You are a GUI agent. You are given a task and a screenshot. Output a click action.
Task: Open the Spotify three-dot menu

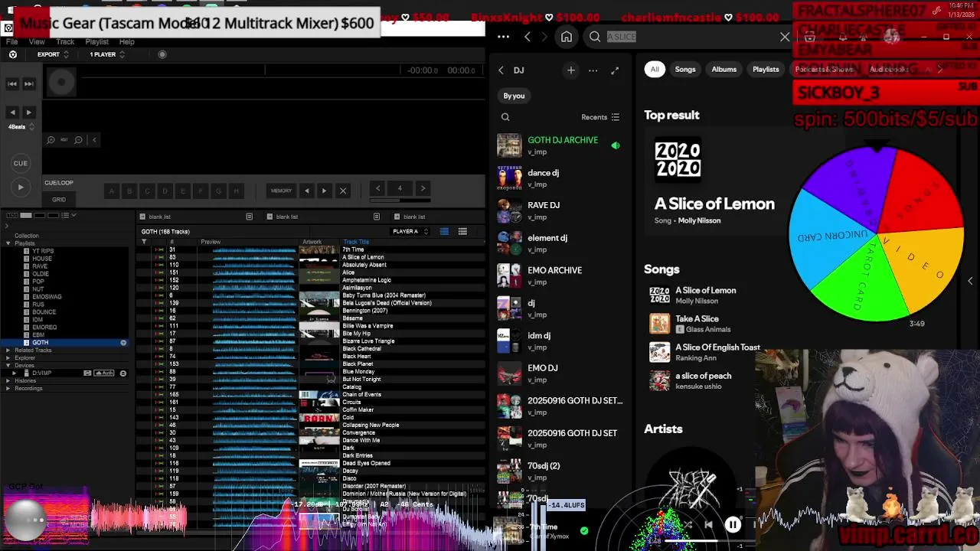pos(503,37)
